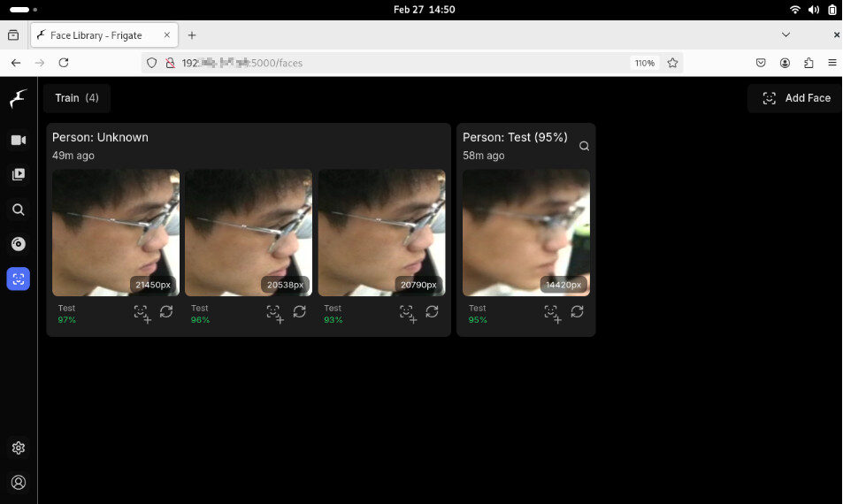Bookmark this page with the star icon

(673, 63)
